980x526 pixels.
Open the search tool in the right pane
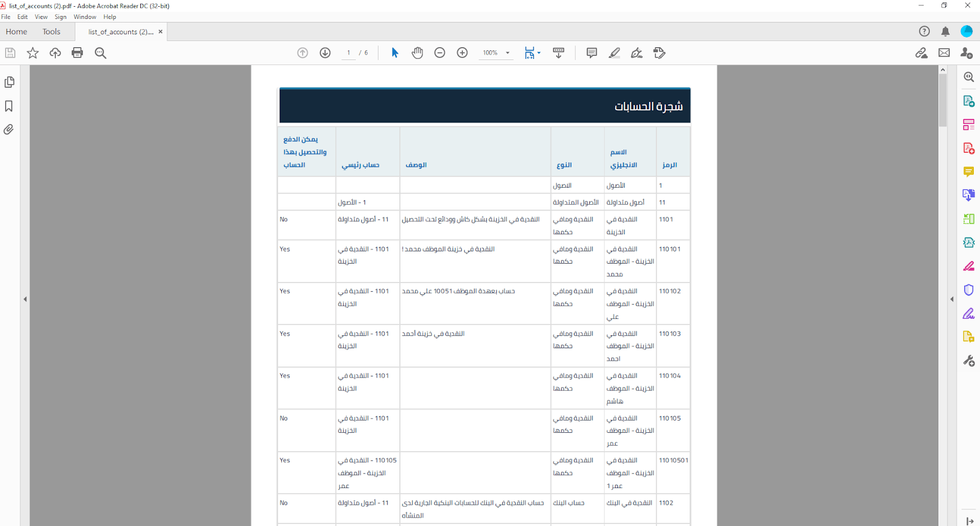click(x=968, y=77)
